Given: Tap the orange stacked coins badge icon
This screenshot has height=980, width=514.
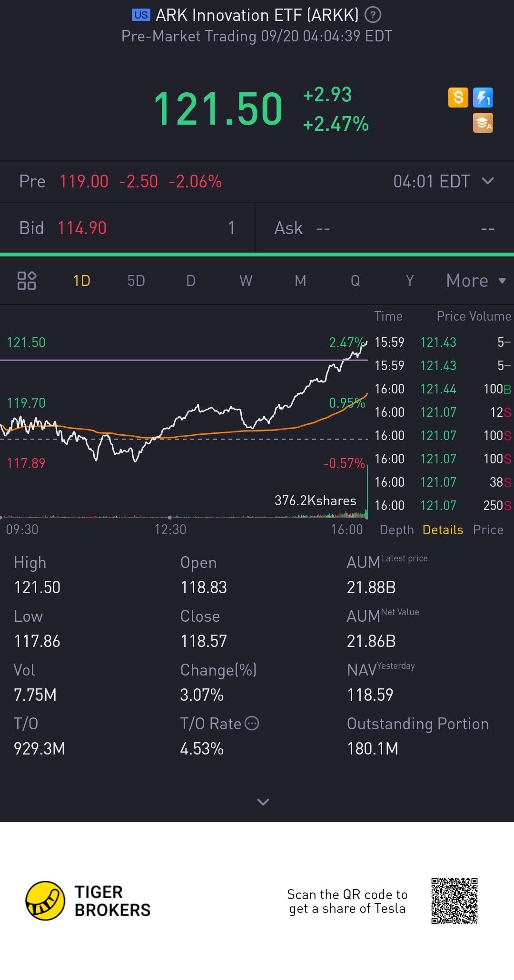Looking at the screenshot, I should (x=483, y=123).
